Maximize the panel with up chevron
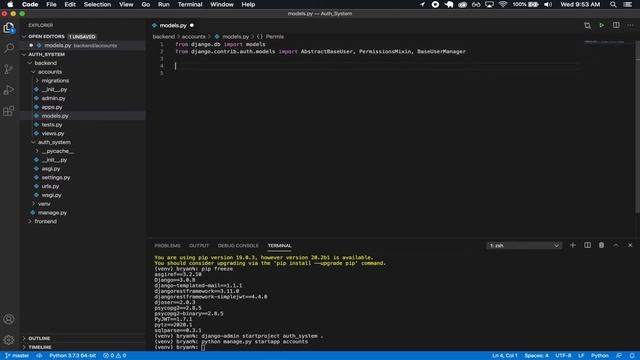640x360 pixels. click(x=616, y=245)
